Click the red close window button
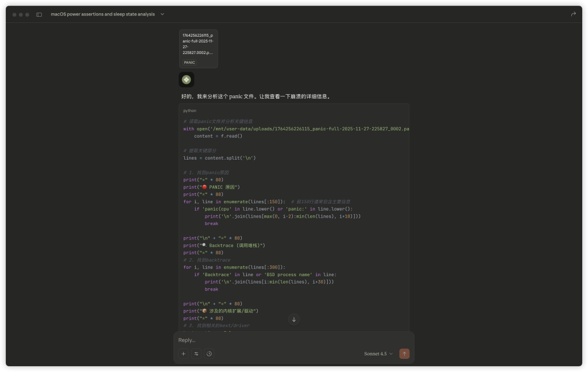 (x=14, y=14)
